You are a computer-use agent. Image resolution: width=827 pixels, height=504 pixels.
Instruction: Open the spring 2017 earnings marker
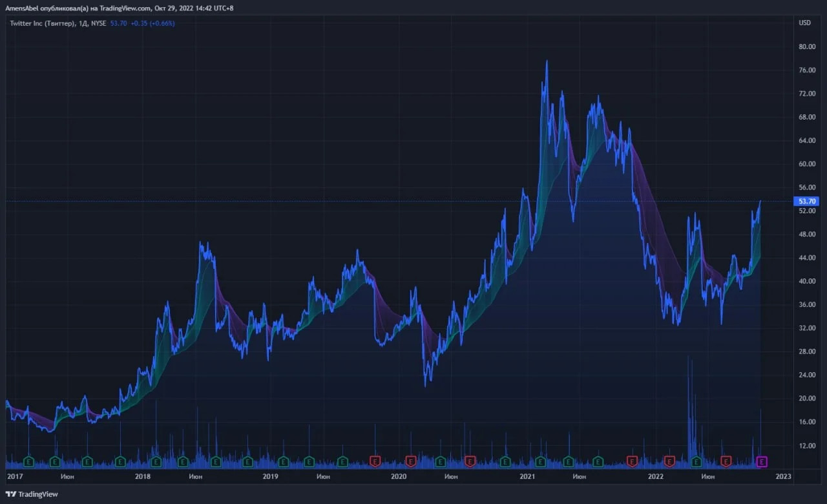click(x=55, y=461)
